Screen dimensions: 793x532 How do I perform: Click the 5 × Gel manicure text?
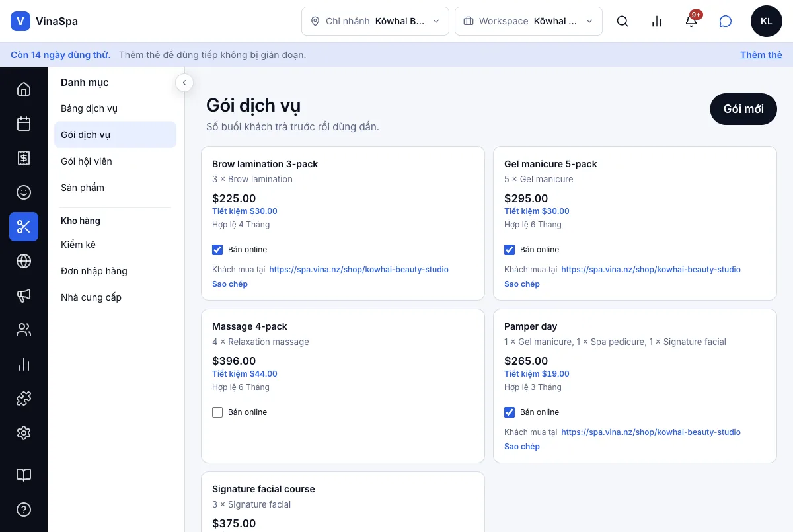pyautogui.click(x=539, y=179)
